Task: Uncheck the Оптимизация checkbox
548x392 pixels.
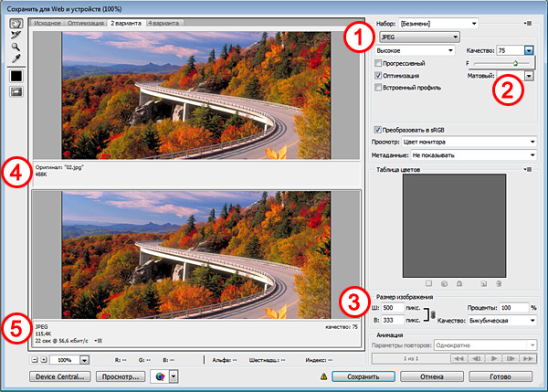Action: click(x=378, y=76)
